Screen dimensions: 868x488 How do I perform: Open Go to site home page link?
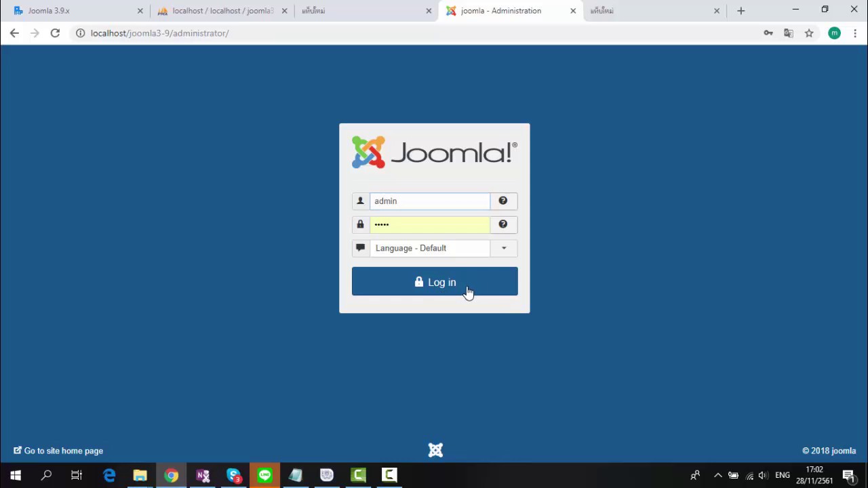pyautogui.click(x=58, y=451)
